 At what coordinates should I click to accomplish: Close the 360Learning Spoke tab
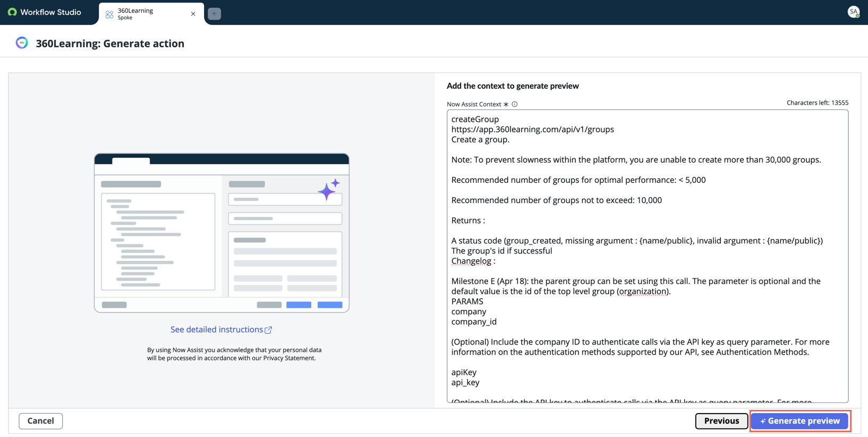click(193, 14)
